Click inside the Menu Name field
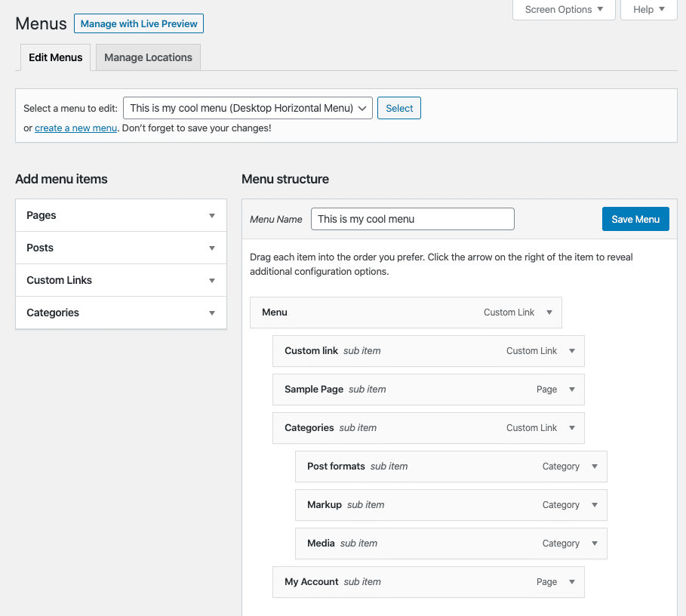 [412, 219]
